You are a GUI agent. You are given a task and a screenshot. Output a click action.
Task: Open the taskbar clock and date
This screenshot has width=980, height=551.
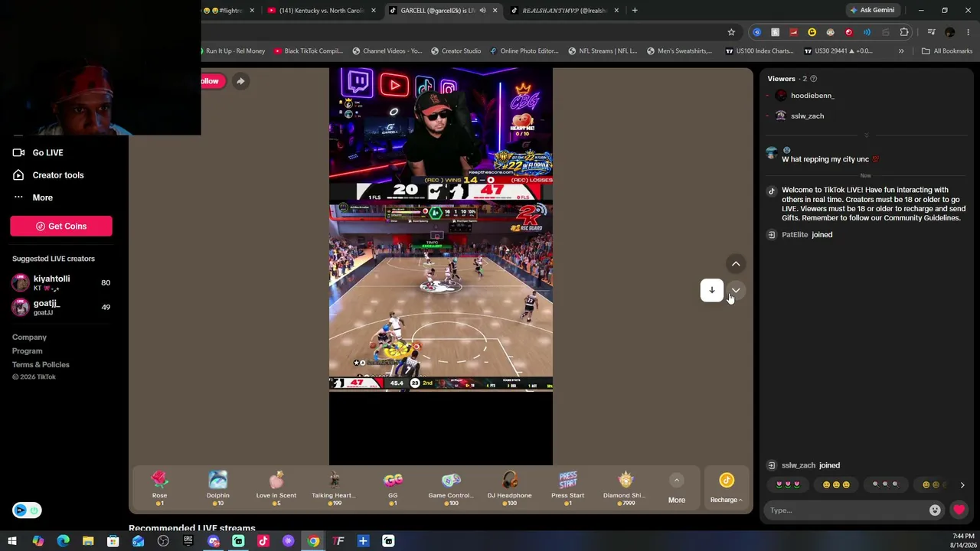[x=963, y=540]
